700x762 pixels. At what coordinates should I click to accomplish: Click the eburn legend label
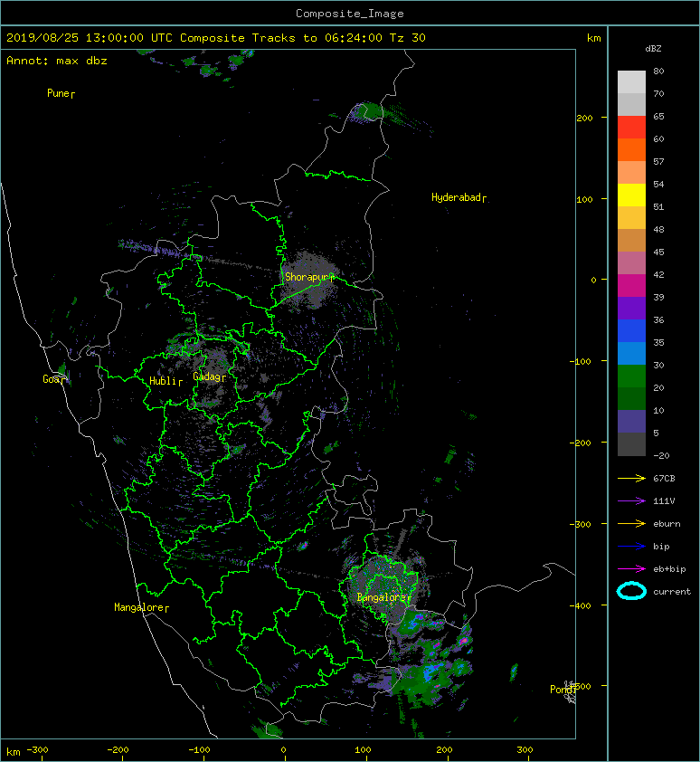667,524
